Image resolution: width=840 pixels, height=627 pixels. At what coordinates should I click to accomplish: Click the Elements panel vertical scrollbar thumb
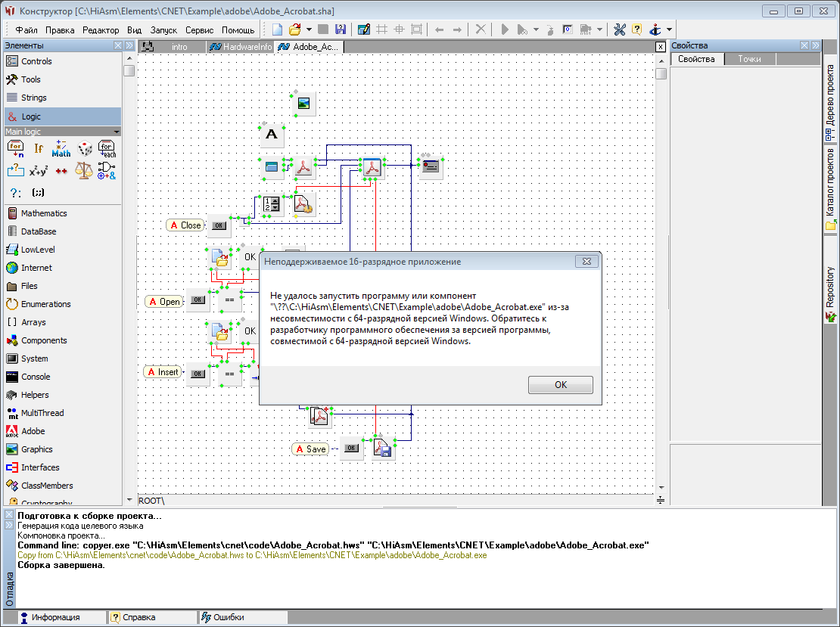(x=129, y=70)
